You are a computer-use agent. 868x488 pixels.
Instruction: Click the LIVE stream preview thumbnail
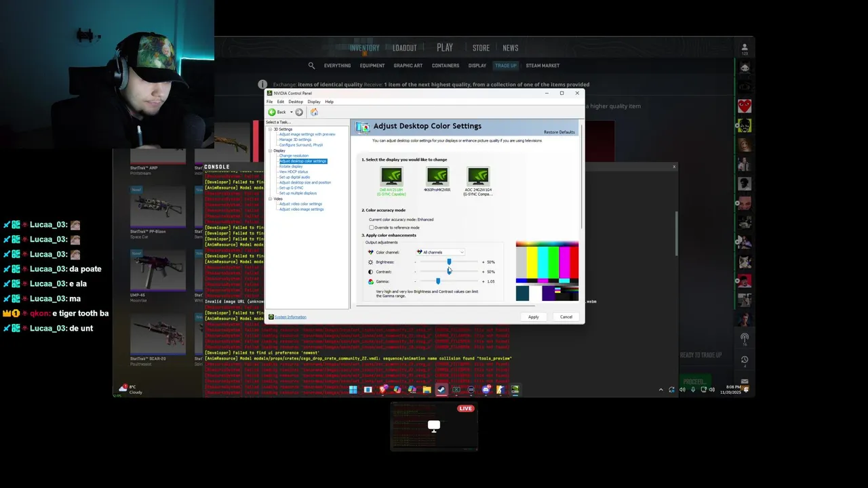pyautogui.click(x=434, y=426)
